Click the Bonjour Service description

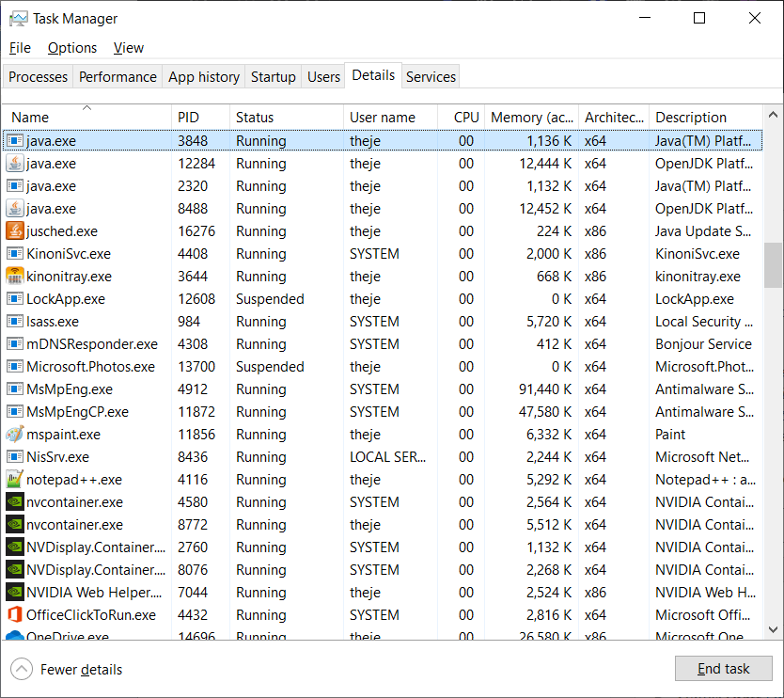pyautogui.click(x=703, y=344)
